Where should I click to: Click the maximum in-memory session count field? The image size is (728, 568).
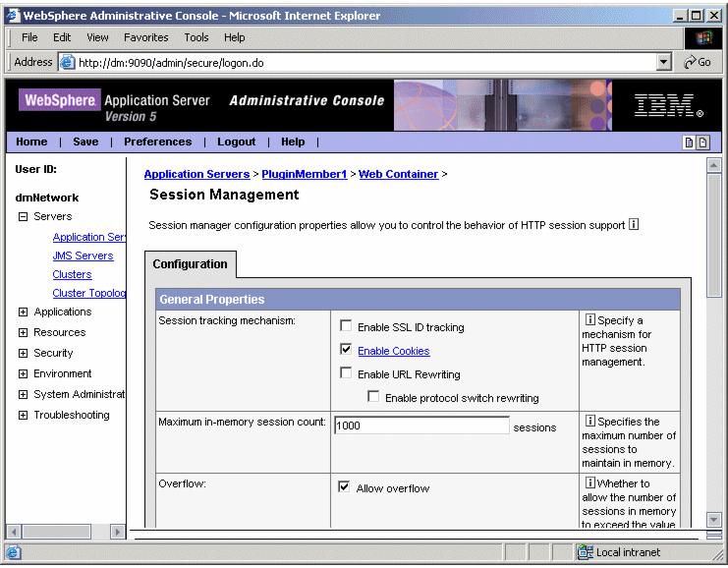(x=421, y=426)
